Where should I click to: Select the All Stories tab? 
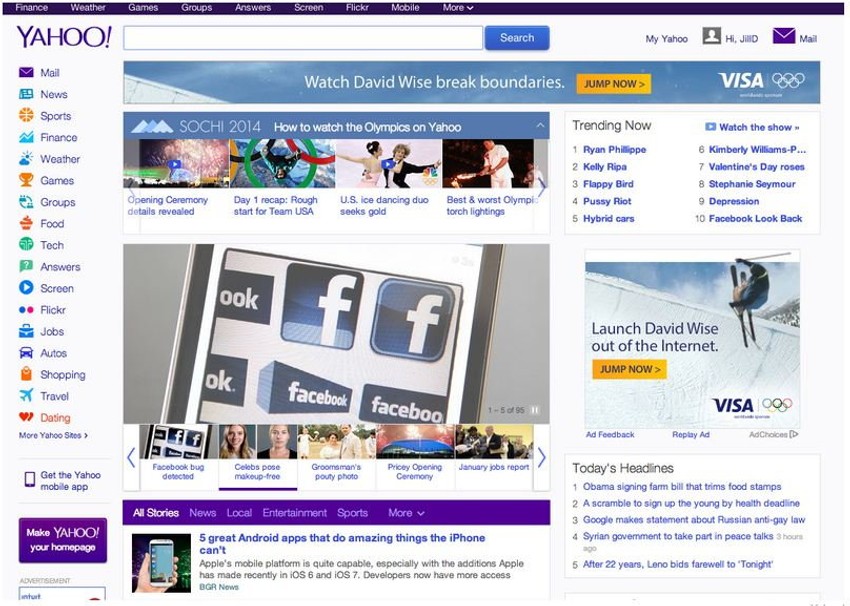(x=156, y=513)
